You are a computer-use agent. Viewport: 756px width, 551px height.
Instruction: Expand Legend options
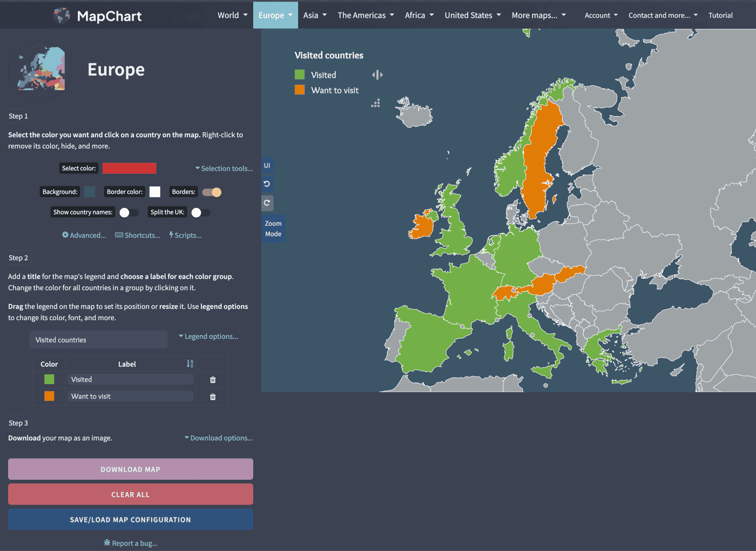208,337
